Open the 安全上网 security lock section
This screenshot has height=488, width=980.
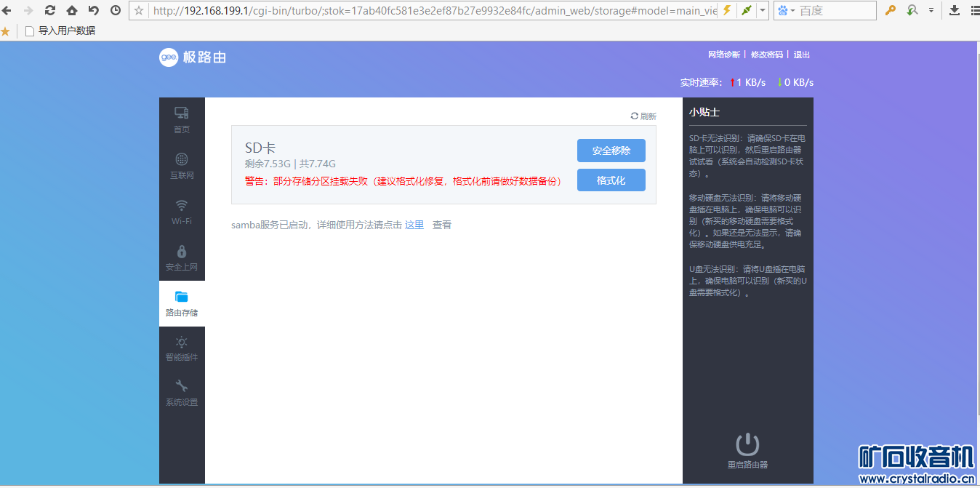click(182, 257)
